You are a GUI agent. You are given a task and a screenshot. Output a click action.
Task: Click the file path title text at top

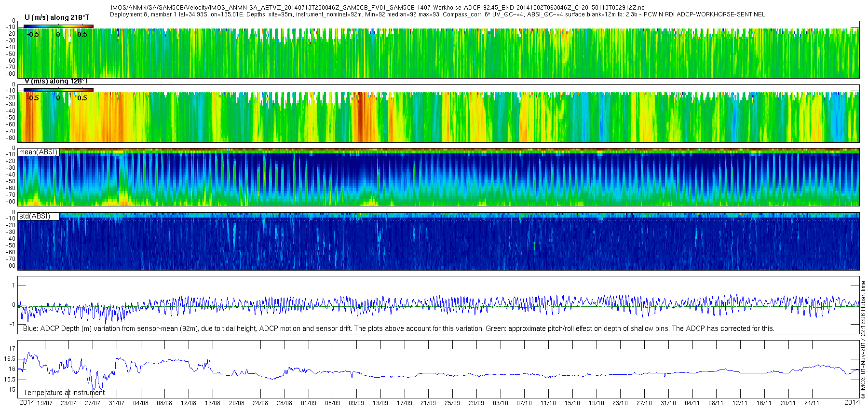[378, 8]
